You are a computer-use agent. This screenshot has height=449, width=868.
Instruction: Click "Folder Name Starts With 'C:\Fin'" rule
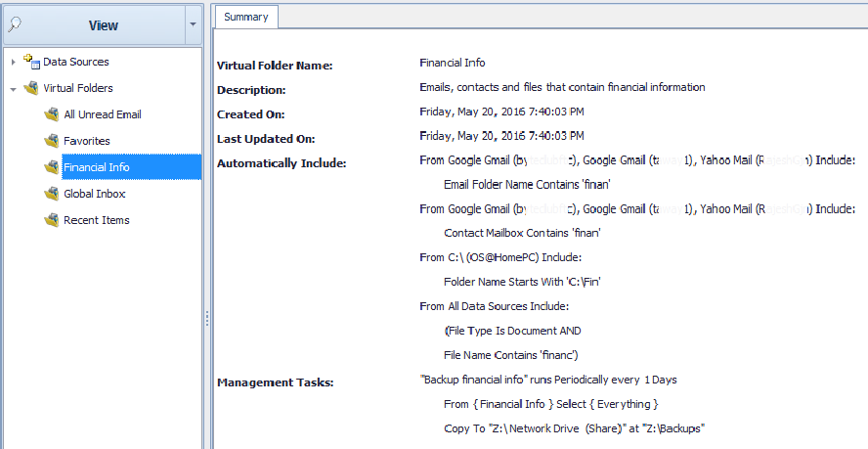pos(522,282)
